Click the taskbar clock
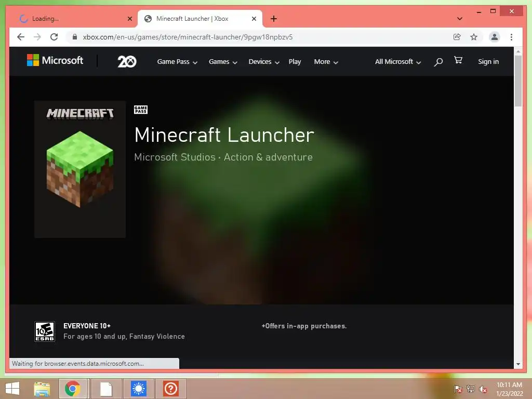 point(509,389)
